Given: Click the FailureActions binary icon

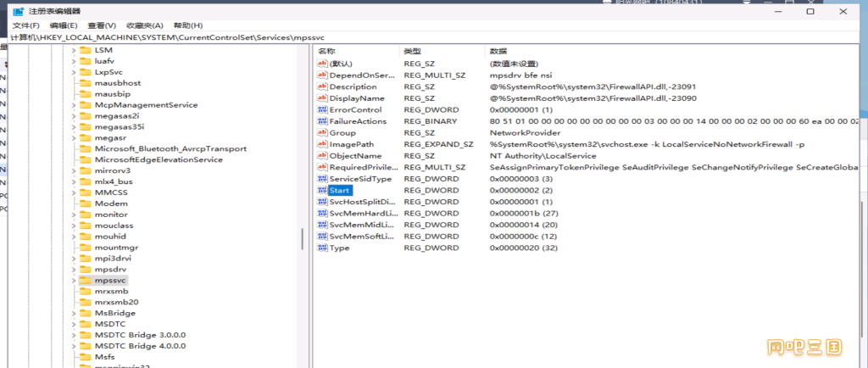Looking at the screenshot, I should pyautogui.click(x=322, y=121).
